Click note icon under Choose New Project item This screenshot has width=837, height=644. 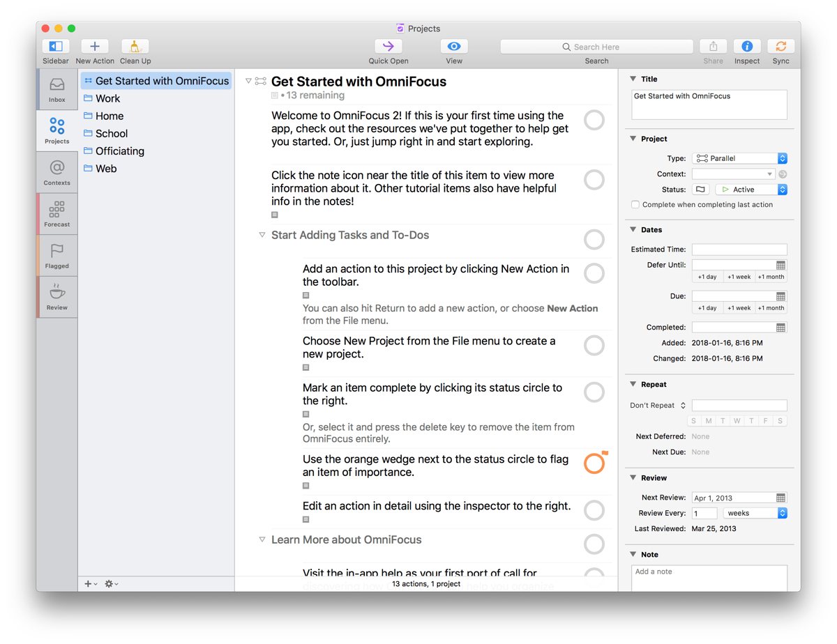[x=306, y=367]
